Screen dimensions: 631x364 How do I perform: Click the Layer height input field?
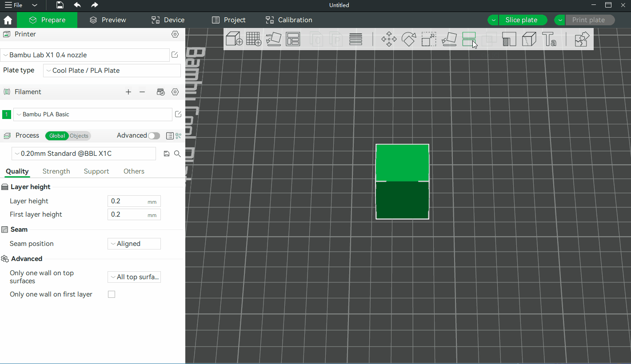click(134, 201)
